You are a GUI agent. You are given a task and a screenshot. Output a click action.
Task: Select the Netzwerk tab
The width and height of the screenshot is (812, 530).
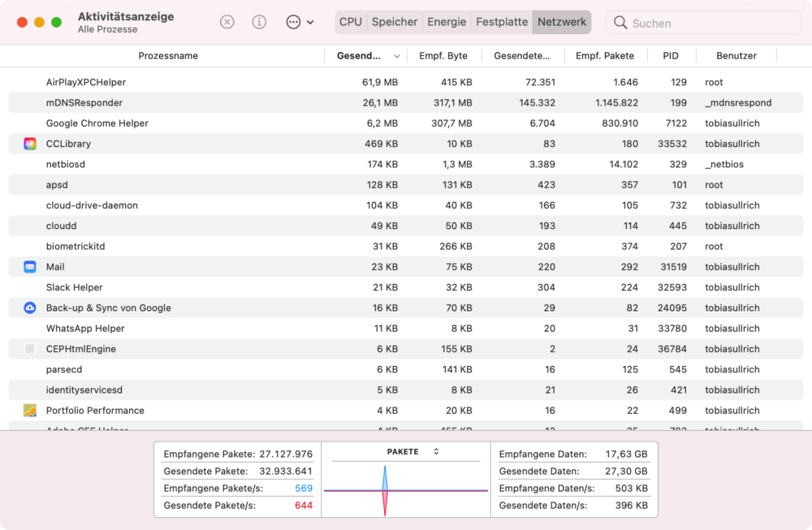(x=562, y=22)
